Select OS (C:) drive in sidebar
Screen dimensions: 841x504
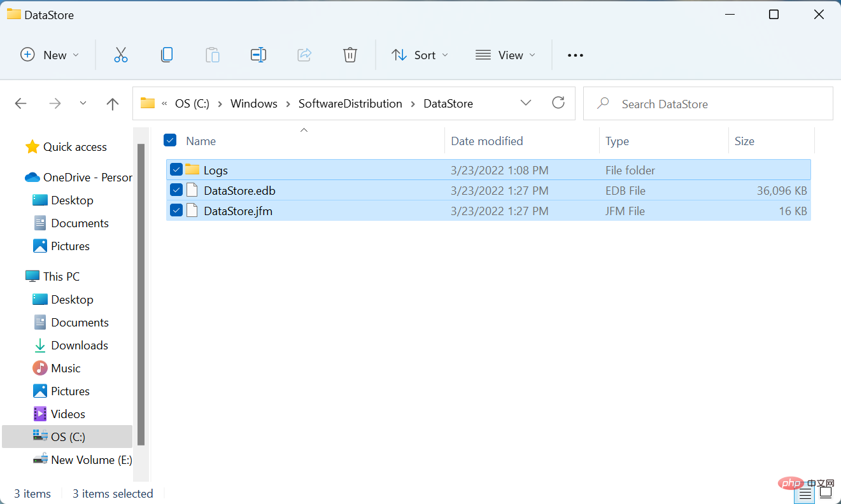67,437
